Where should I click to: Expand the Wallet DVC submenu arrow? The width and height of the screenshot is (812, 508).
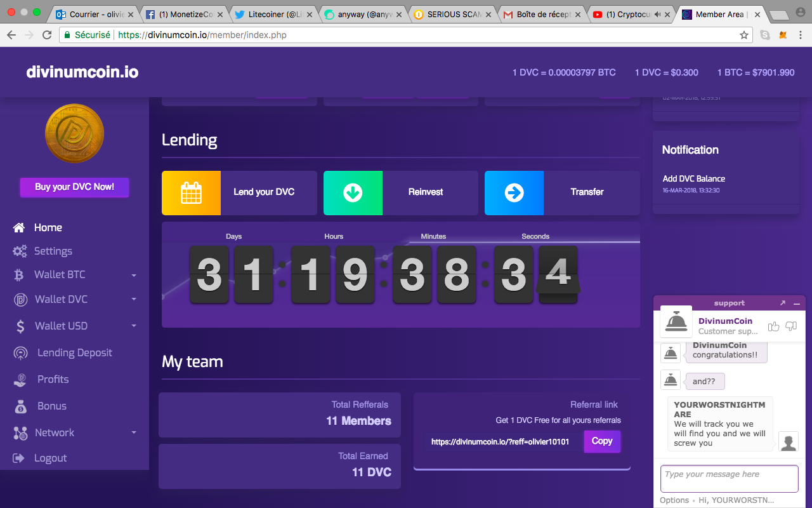(x=134, y=300)
